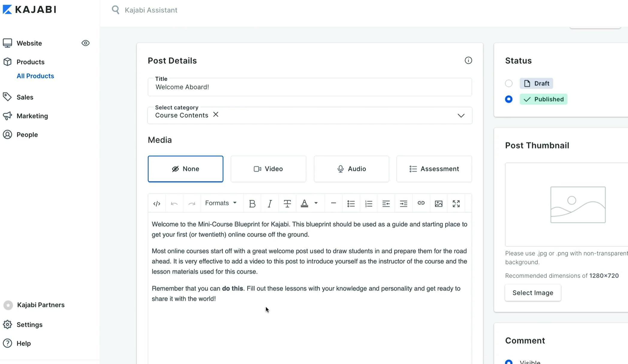
Task: Click the strikethrough formatting icon
Action: tap(287, 203)
